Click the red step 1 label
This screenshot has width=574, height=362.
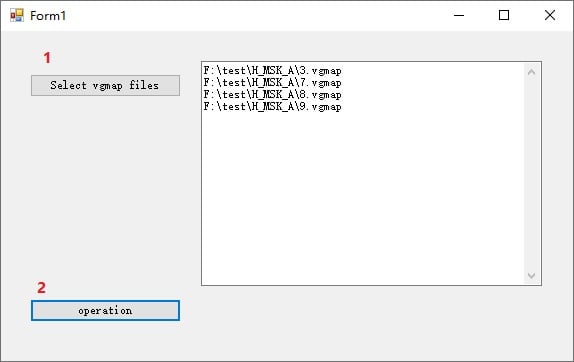(x=47, y=57)
